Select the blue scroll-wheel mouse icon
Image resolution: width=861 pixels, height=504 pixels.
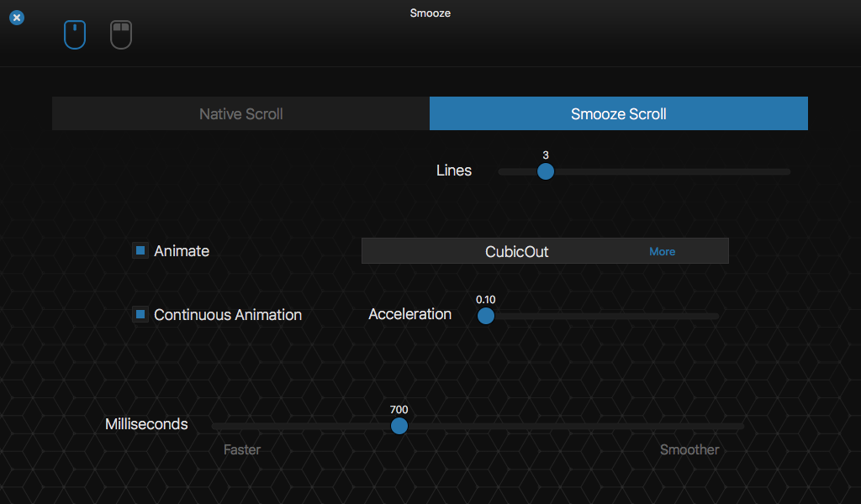75,34
